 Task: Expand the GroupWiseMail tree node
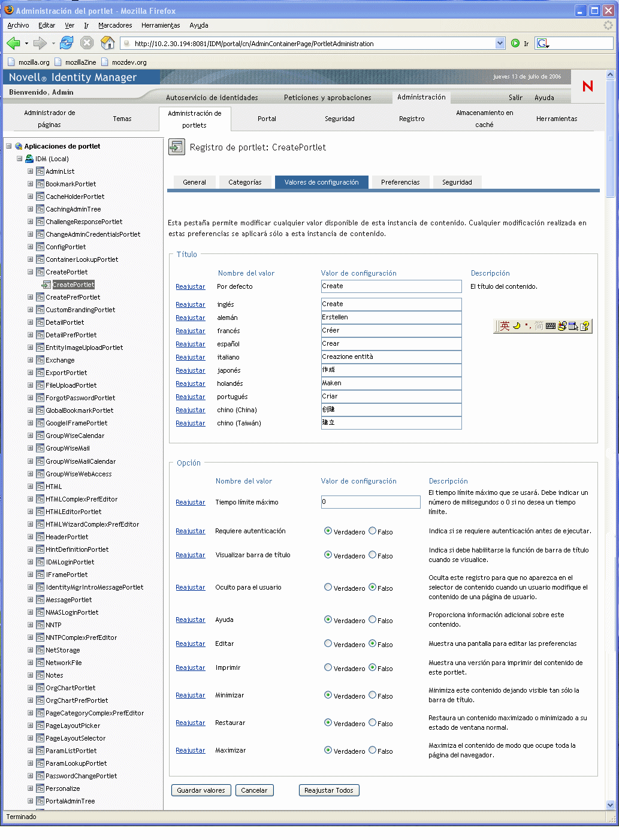[31, 448]
